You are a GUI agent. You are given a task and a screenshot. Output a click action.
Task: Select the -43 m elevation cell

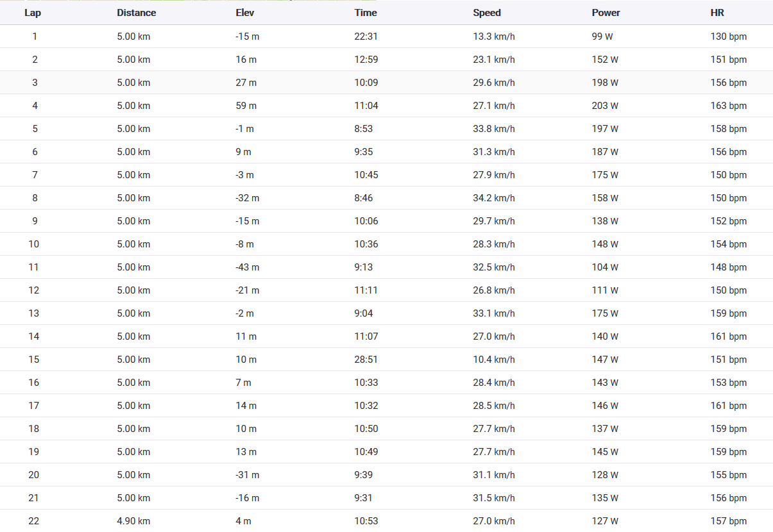click(247, 267)
